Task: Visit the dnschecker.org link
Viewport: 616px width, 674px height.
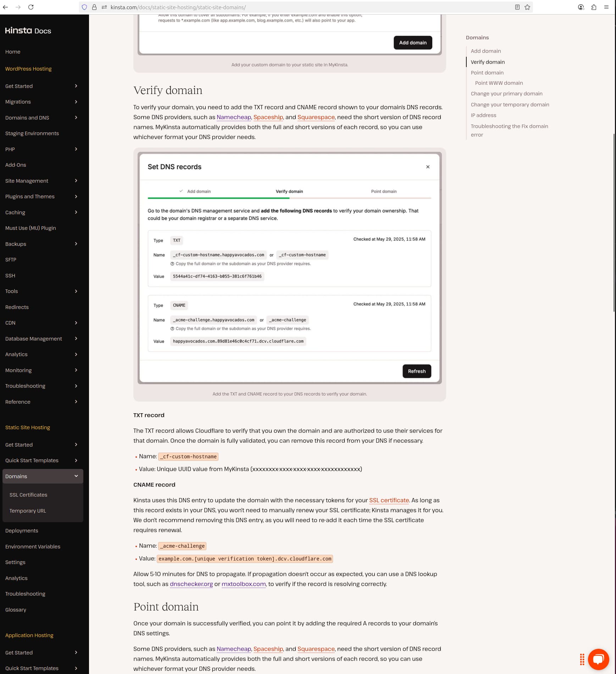Action: pyautogui.click(x=191, y=584)
